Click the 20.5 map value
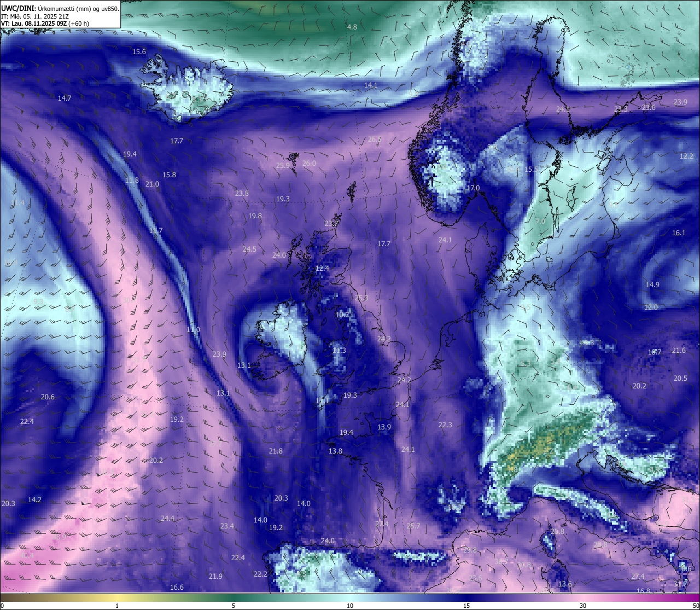The image size is (700, 610). coord(680,378)
